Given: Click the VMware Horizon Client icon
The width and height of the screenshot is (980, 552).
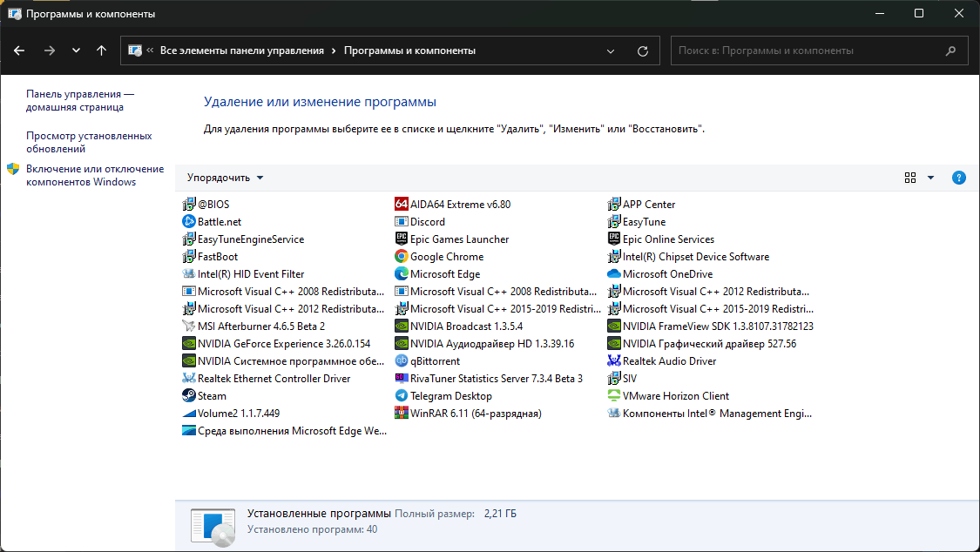Looking at the screenshot, I should [x=614, y=396].
